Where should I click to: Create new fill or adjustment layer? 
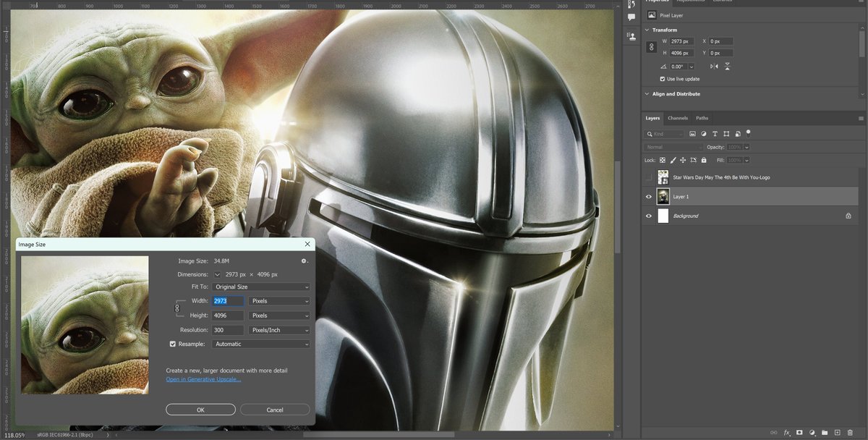tap(812, 432)
